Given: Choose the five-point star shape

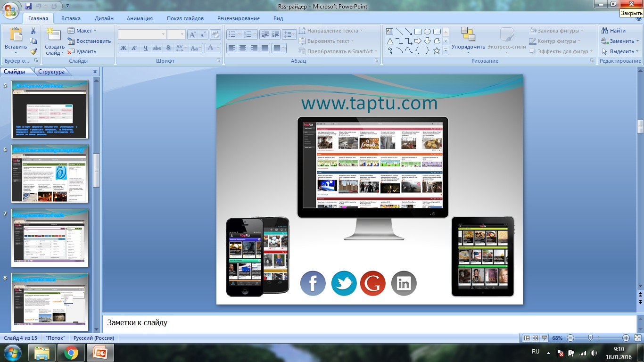Looking at the screenshot, I should pos(437,50).
